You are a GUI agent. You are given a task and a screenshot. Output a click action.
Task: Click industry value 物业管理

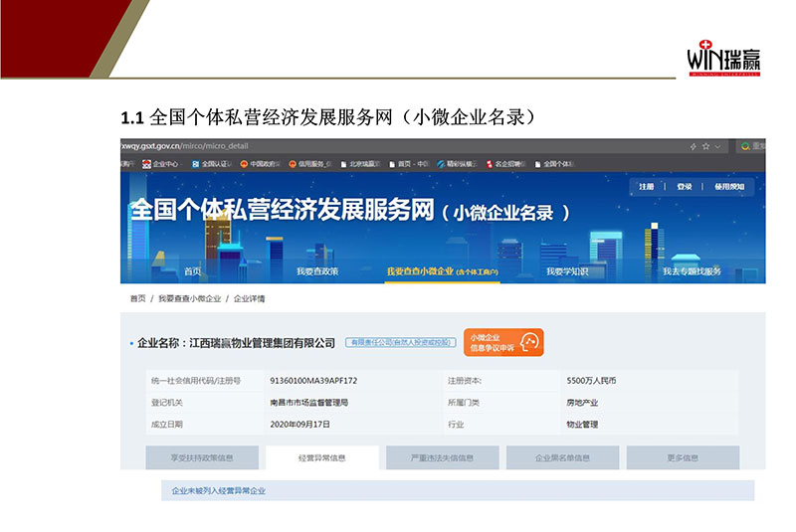pos(582,424)
